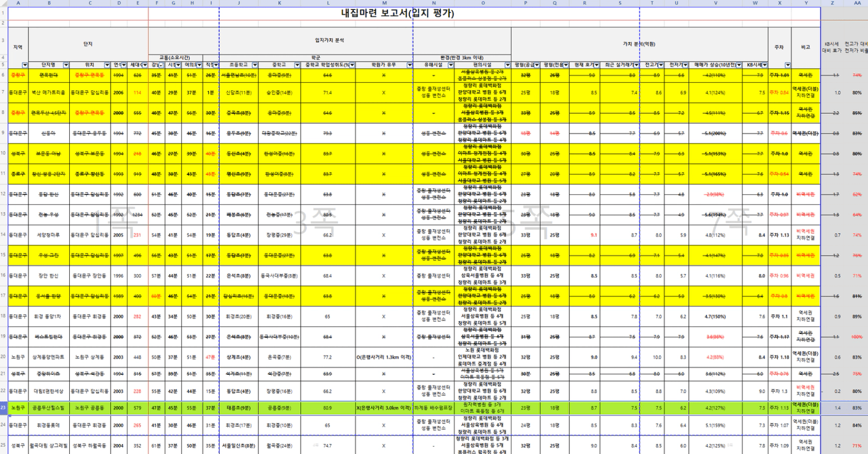Select the 환경(반경 3km 이내) header cell
The width and height of the screenshot is (868, 454).
(462, 58)
